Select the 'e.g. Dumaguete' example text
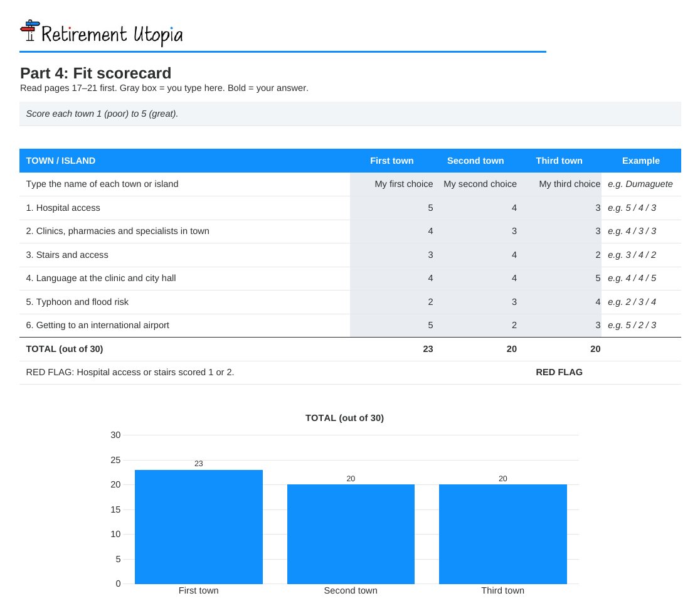This screenshot has width=700, height=613. 640,184
